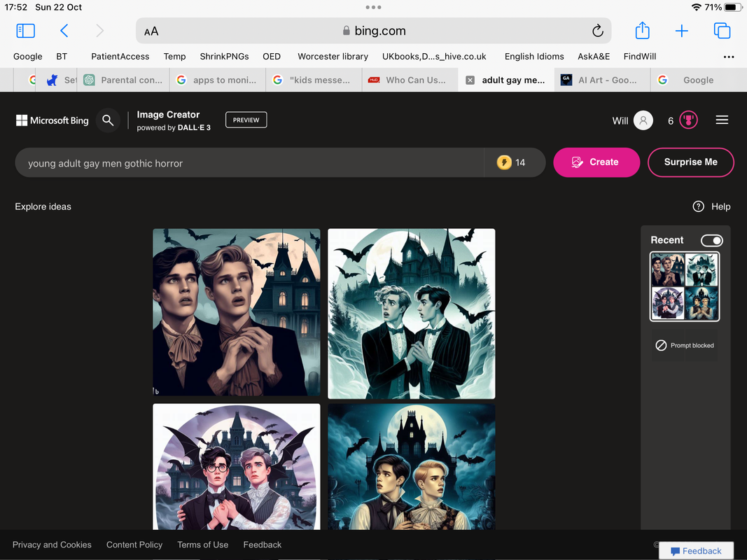Open the footer Feedback link
Viewport: 747px width, 560px height.
tap(262, 545)
